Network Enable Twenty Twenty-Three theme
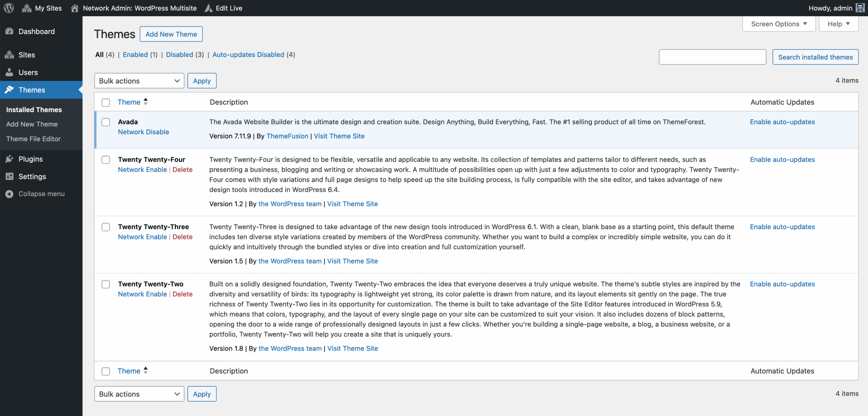The width and height of the screenshot is (868, 416). 142,237
